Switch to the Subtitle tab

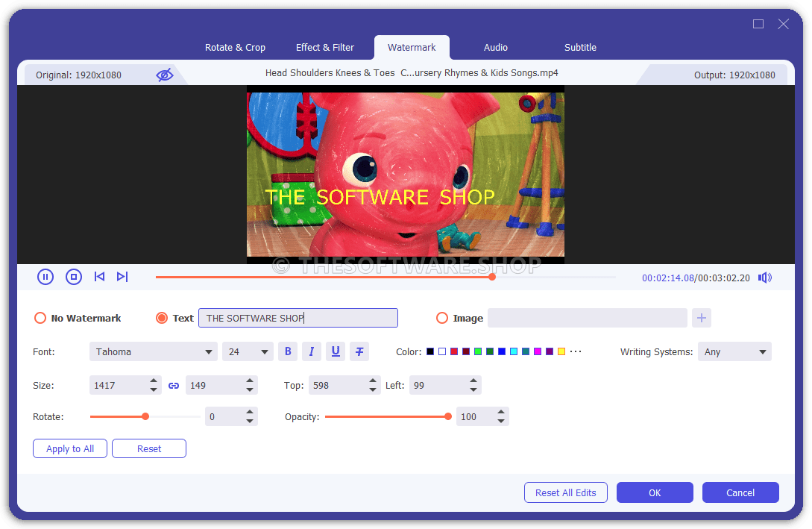580,48
